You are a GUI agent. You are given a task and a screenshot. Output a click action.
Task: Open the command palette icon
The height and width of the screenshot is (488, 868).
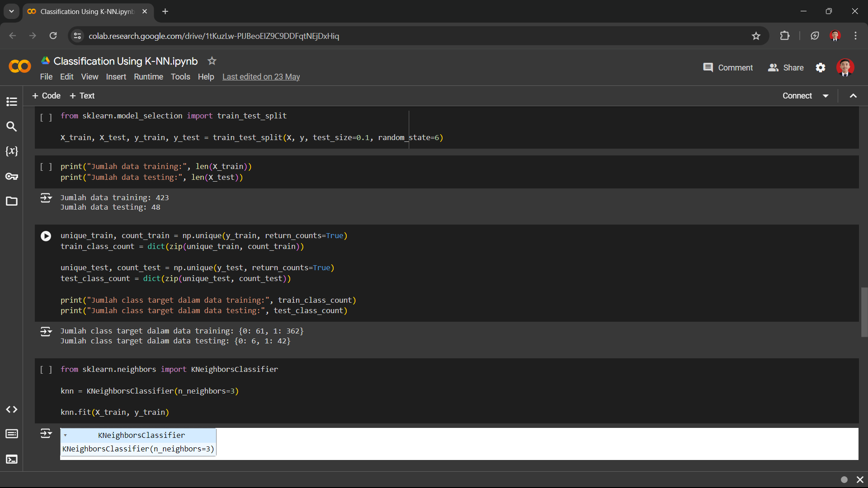(x=12, y=434)
